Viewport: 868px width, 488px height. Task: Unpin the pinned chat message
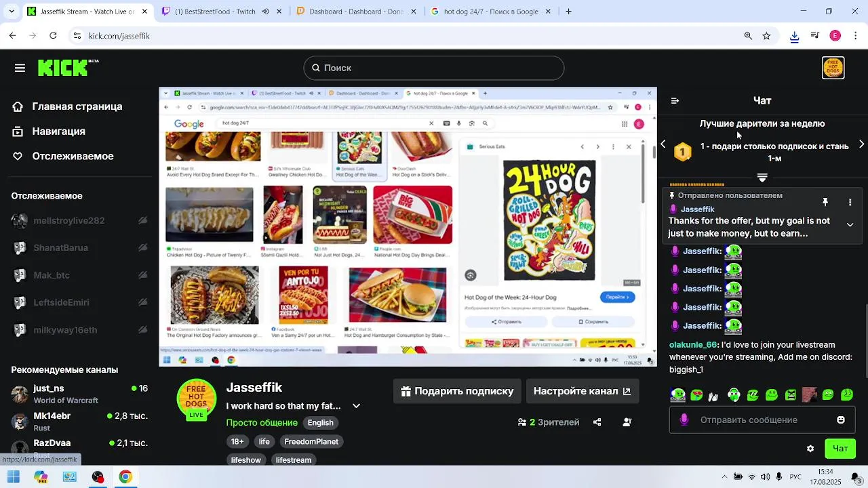825,202
